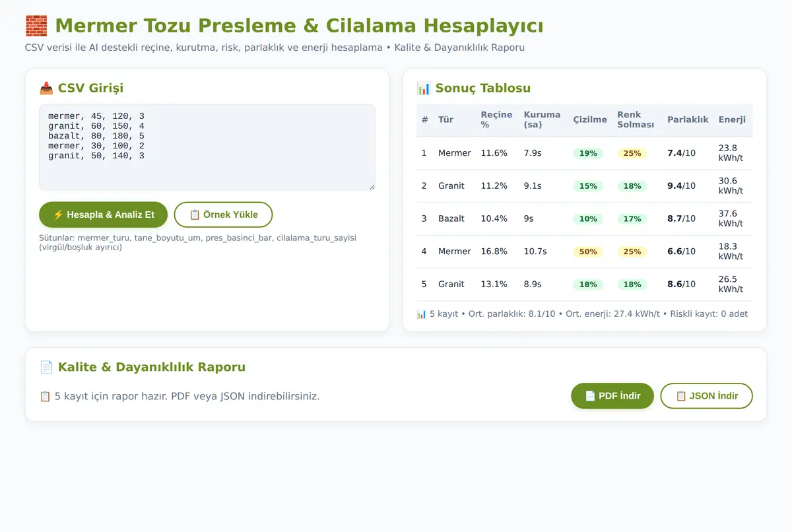This screenshot has height=532, width=792.
Task: Focus the CSV input textarea
Action: pos(207,147)
